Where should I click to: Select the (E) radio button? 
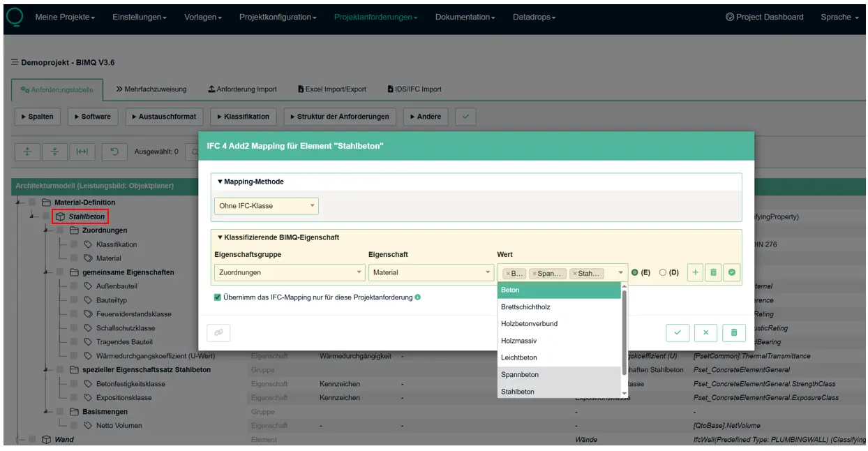pyautogui.click(x=634, y=273)
